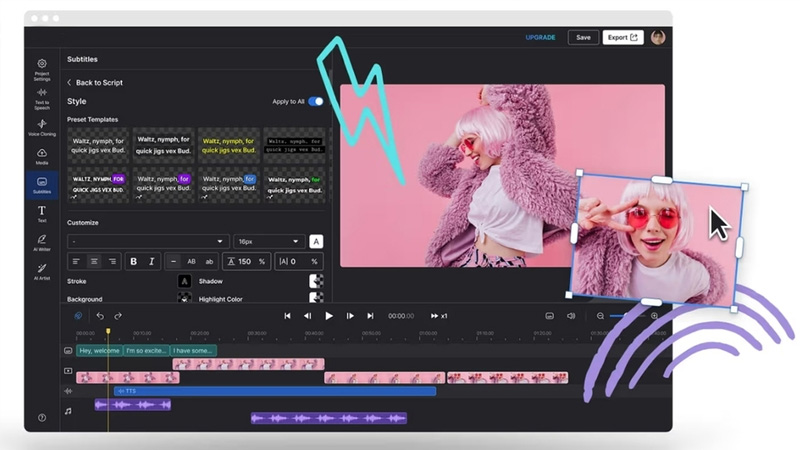Edit letter spacing 0 percent field
The height and width of the screenshot is (450, 800).
(x=299, y=261)
